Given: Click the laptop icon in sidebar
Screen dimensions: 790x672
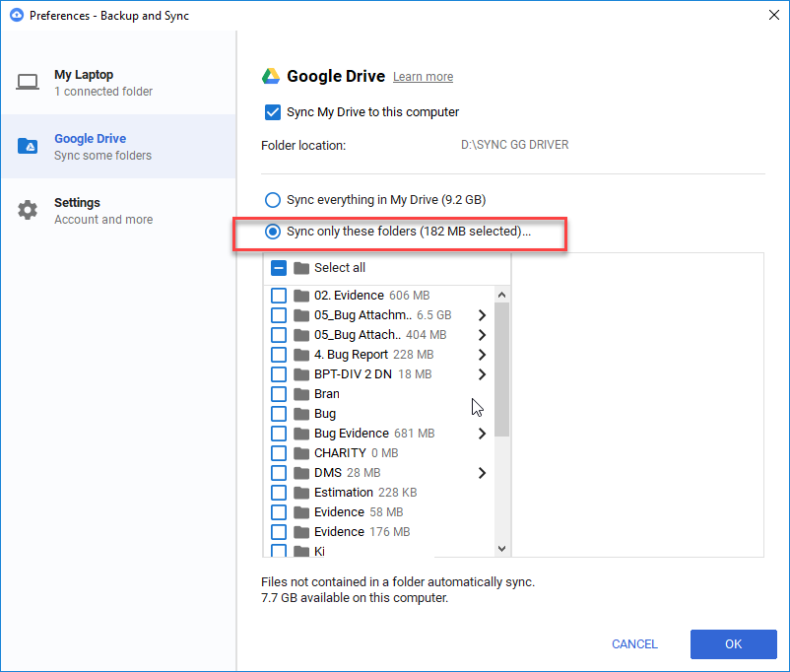Looking at the screenshot, I should pos(28,83).
